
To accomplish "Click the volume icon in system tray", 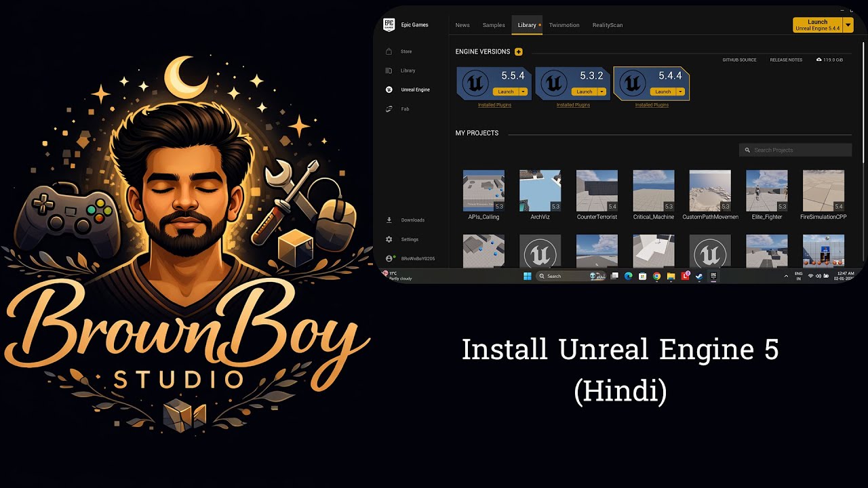I will point(818,276).
